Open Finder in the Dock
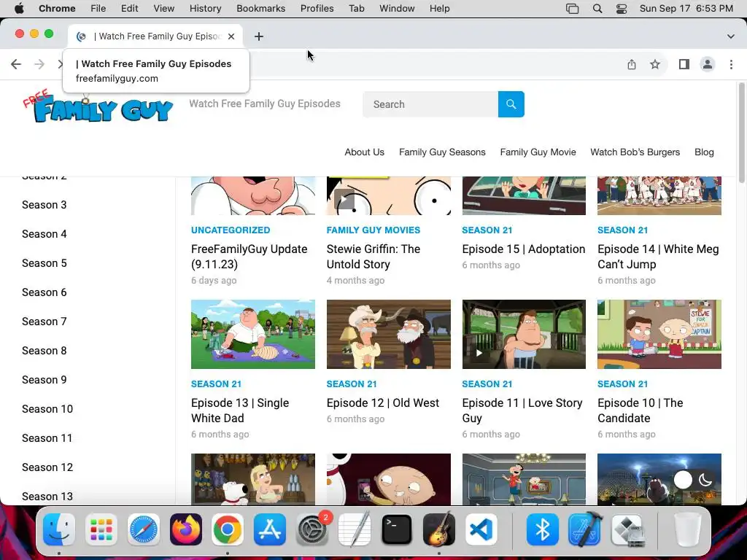Image resolution: width=747 pixels, height=560 pixels. pyautogui.click(x=59, y=529)
